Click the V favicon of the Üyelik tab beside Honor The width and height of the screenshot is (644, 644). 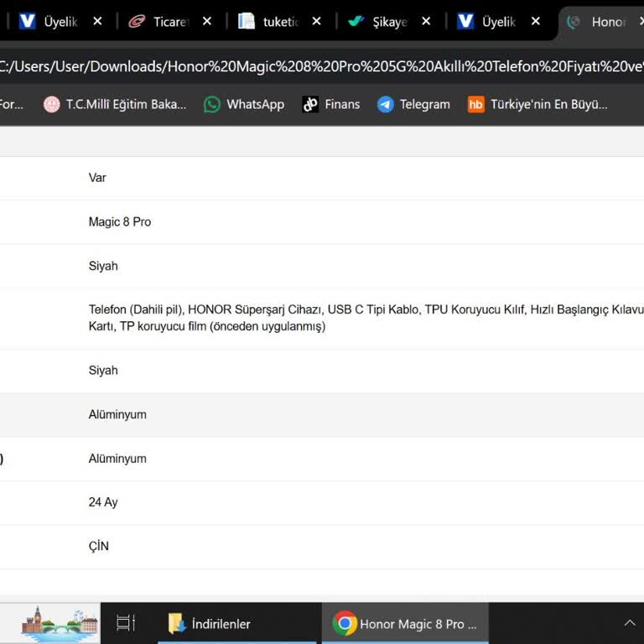[465, 21]
